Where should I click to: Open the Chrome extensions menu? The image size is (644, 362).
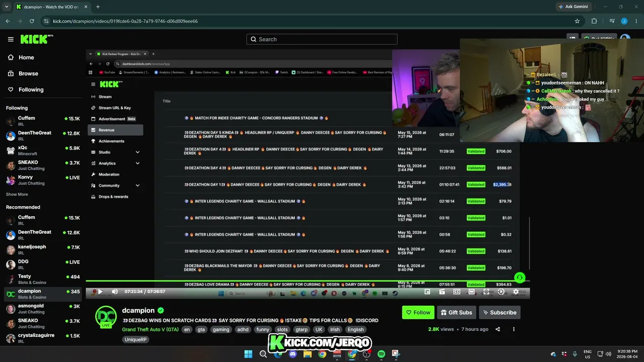(594, 21)
